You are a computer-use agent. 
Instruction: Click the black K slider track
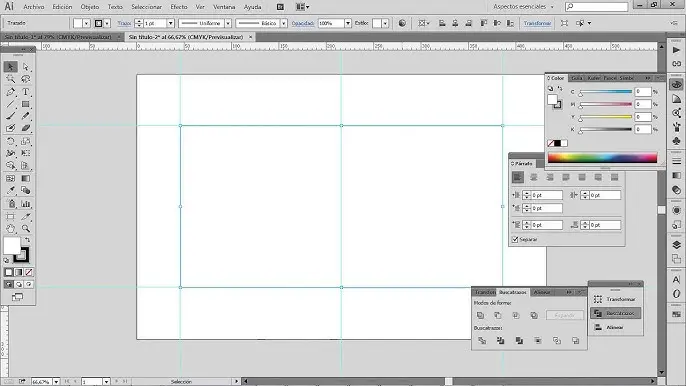coord(606,130)
